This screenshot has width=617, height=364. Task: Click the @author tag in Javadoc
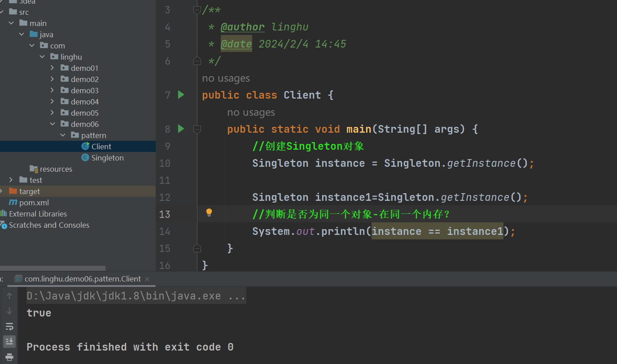[x=242, y=27]
